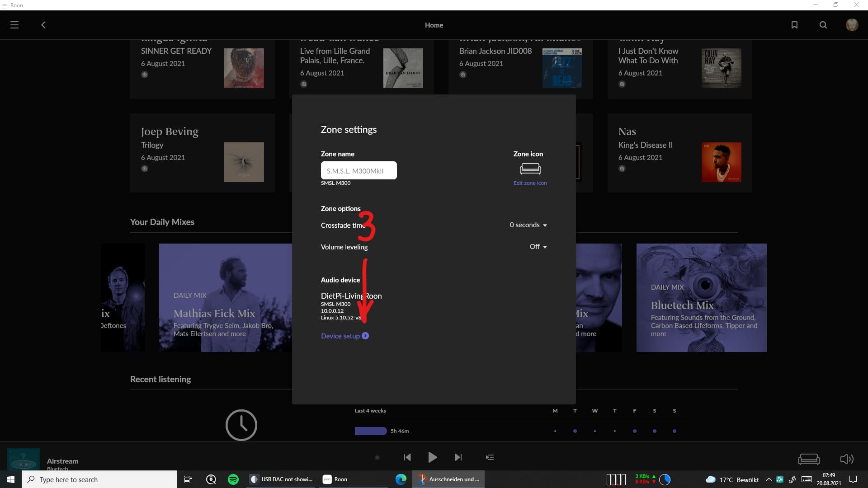The height and width of the screenshot is (488, 868).
Task: Click the Last 4 weeks label
Action: tap(370, 411)
